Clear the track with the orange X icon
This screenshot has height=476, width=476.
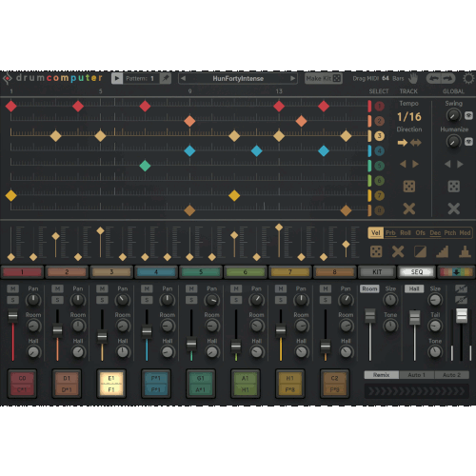pyautogui.click(x=409, y=208)
